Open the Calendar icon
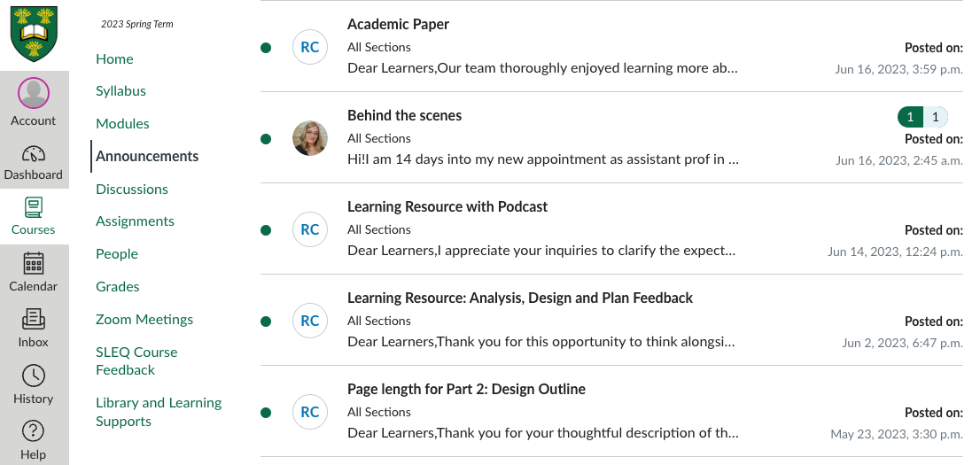Image resolution: width=980 pixels, height=465 pixels. tap(33, 263)
